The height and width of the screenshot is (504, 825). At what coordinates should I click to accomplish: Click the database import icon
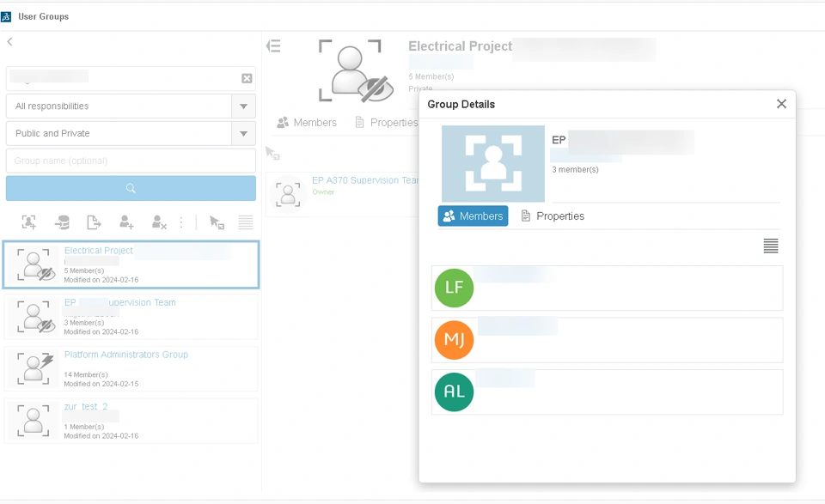click(62, 223)
